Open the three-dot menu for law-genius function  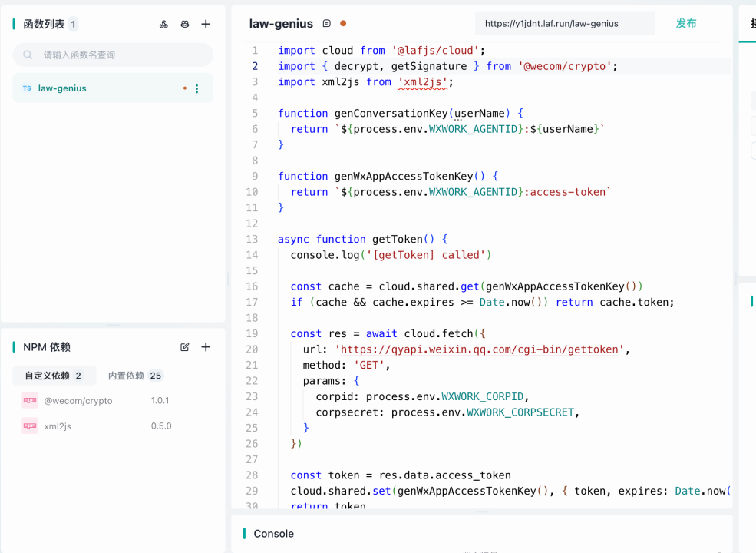tap(196, 89)
